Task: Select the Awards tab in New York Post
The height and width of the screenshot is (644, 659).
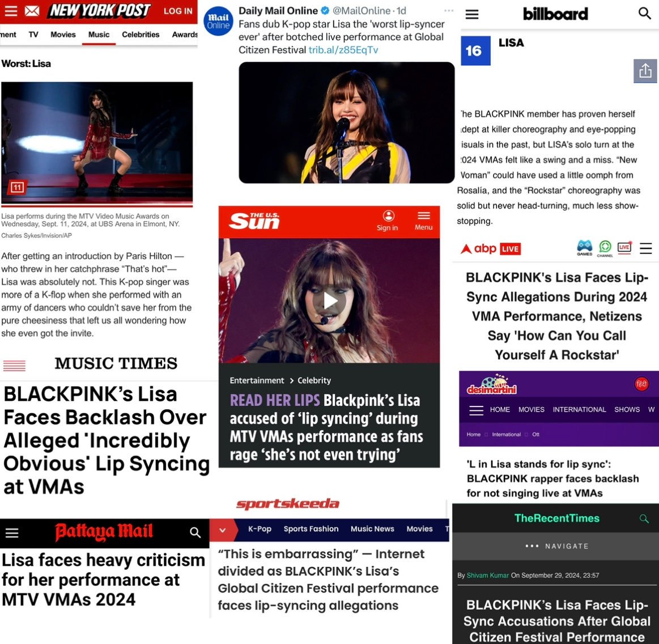Action: pos(185,35)
